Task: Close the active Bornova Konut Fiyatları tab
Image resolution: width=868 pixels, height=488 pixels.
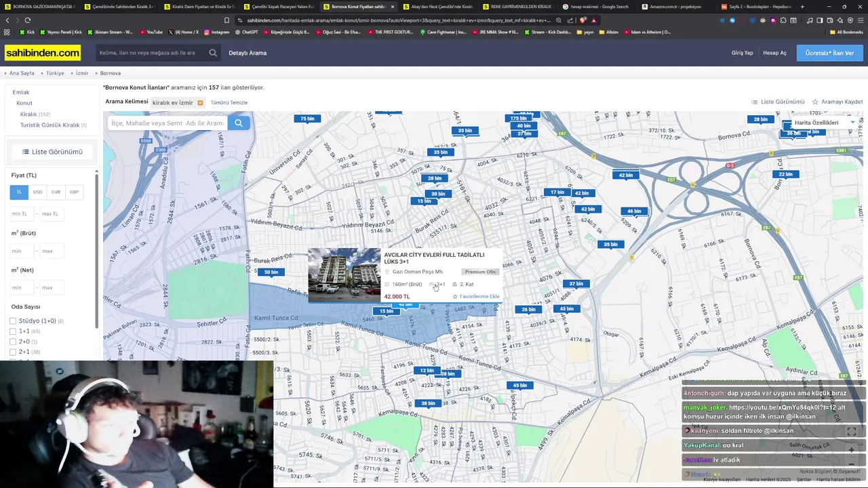Action: (394, 6)
